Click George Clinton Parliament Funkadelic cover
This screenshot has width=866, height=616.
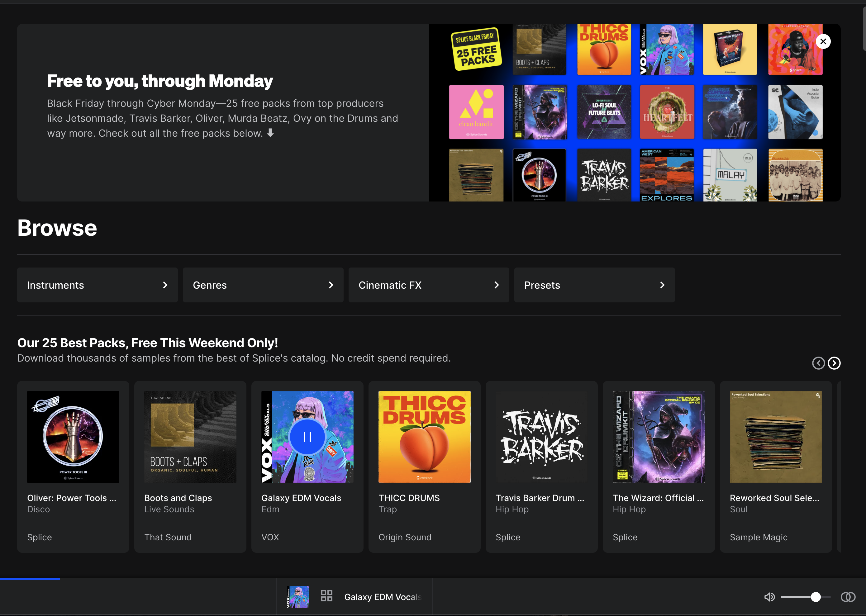click(730, 112)
